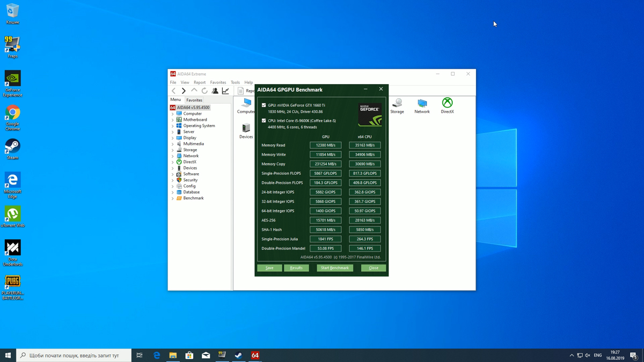Open Microsoft Edge desktop shortcut

(12, 186)
